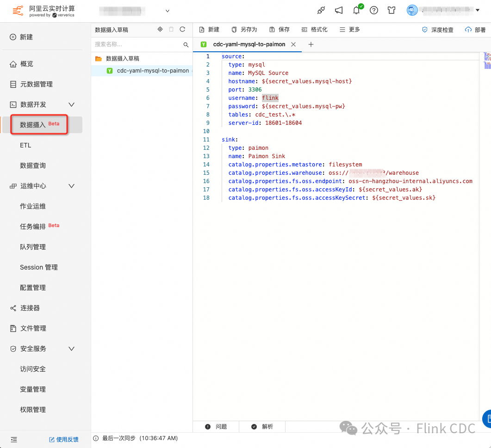Viewport: 491px width, 448px height.
Task: Go to 作业运维 page
Action: 33,206
